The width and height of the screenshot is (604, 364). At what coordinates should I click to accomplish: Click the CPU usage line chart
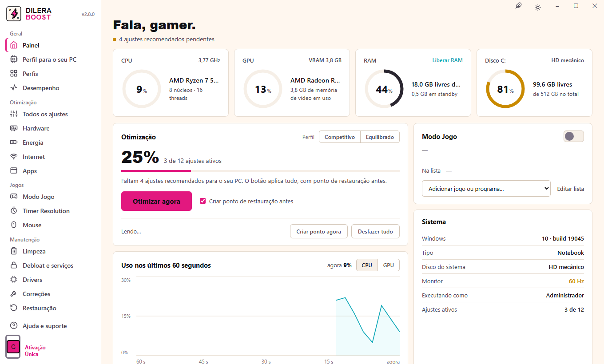coord(268,316)
